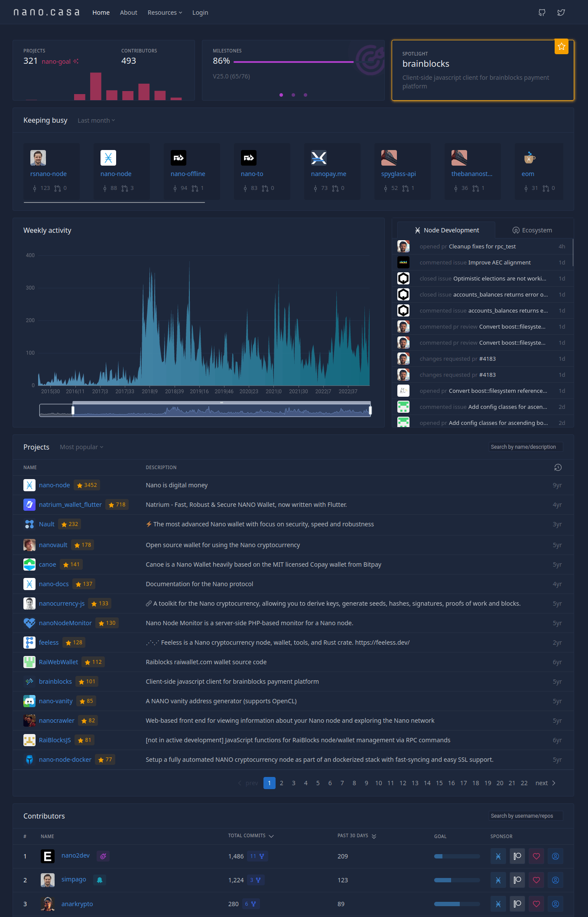
Task: Click the contributor search by username/repos field
Action: [526, 816]
